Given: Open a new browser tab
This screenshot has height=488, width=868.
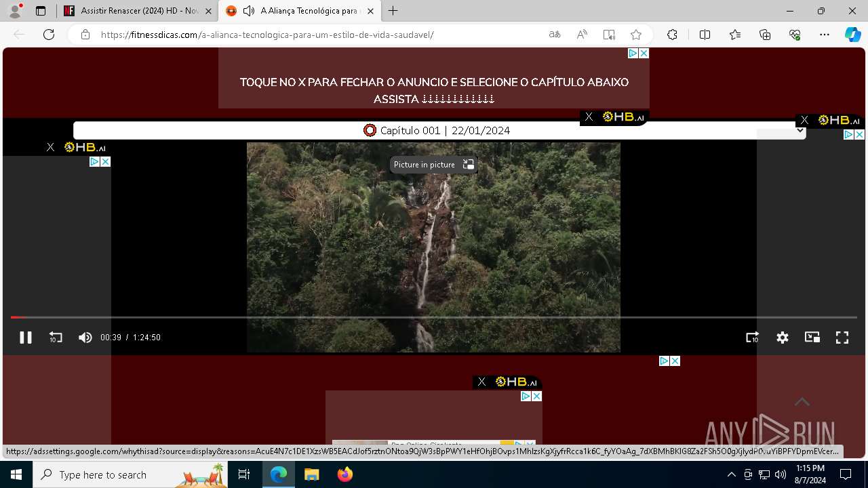Looking at the screenshot, I should point(393,11).
